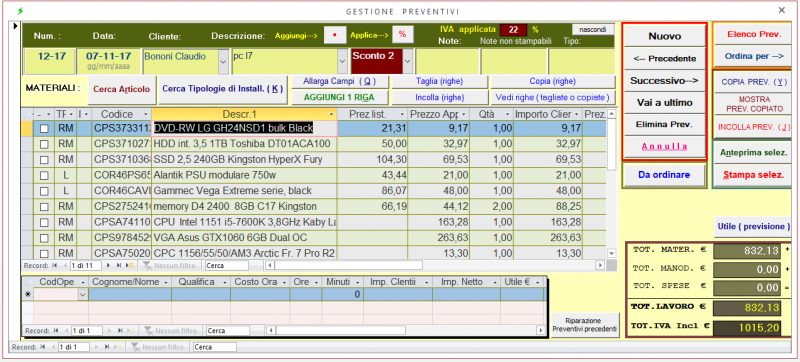Click Da ordinare button
Screen dimensions: 800x362
664,175
